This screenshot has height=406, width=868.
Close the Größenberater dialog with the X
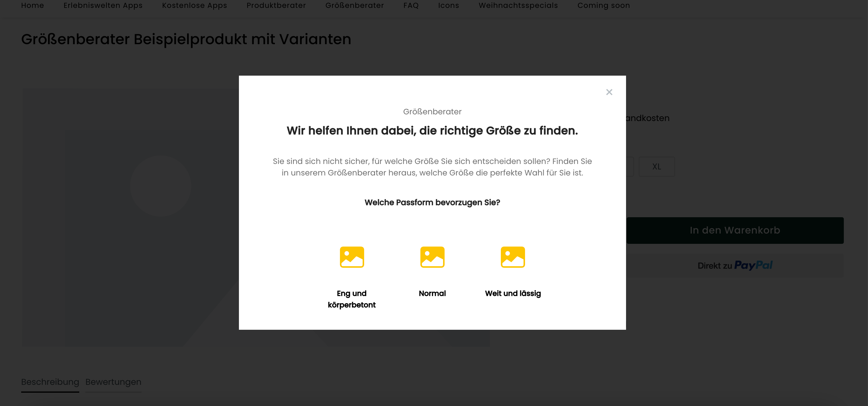(x=609, y=92)
